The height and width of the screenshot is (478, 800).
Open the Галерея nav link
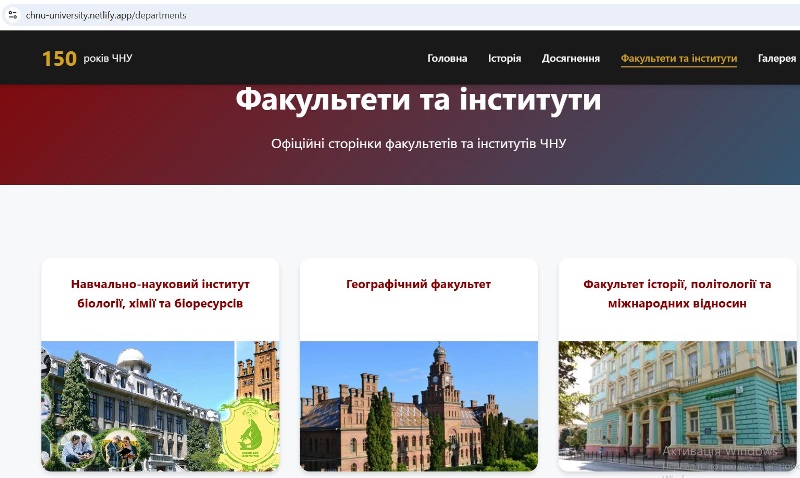tap(777, 59)
